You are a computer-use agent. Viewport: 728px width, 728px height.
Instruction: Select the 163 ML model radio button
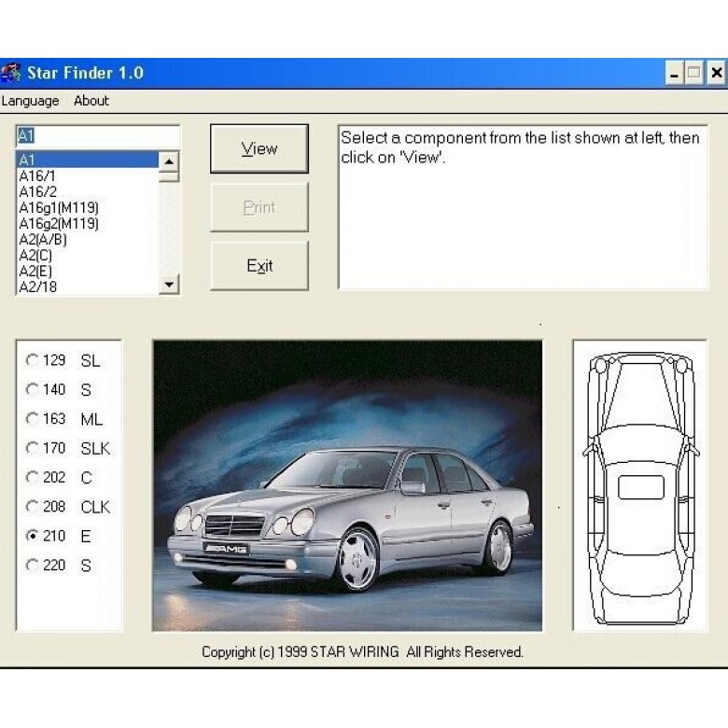tap(32, 418)
